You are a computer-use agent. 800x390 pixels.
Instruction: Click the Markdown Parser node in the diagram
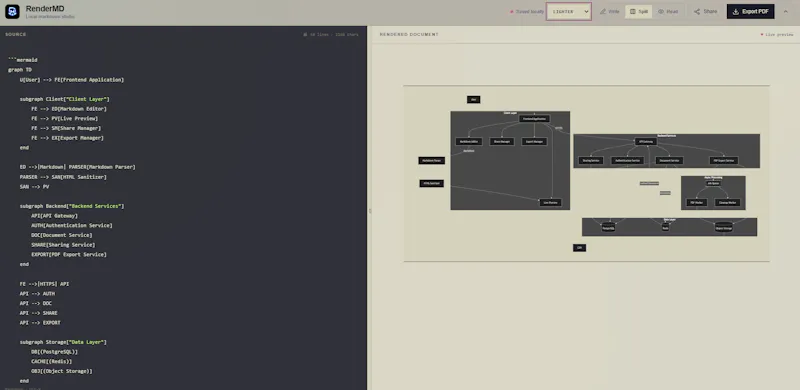tap(432, 160)
